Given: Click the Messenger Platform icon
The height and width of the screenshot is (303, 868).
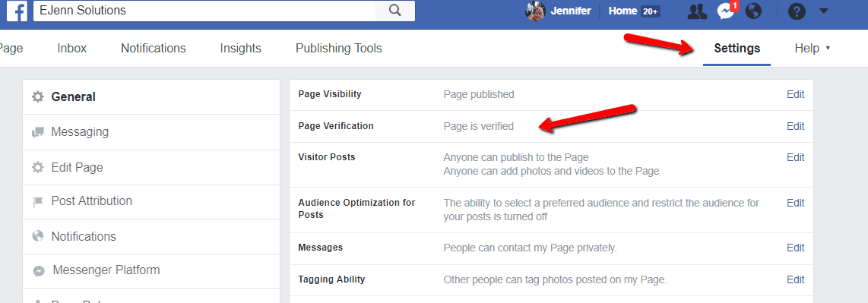Looking at the screenshot, I should (x=38, y=271).
